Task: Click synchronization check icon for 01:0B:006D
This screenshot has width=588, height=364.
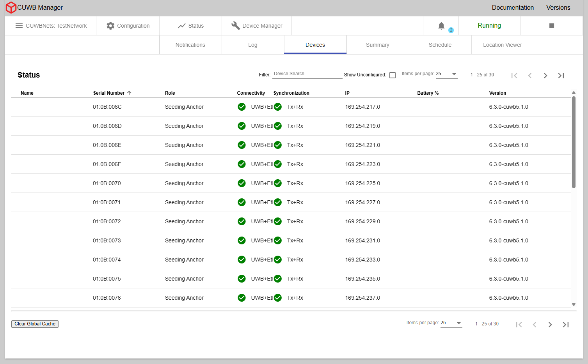Action: 278,126
